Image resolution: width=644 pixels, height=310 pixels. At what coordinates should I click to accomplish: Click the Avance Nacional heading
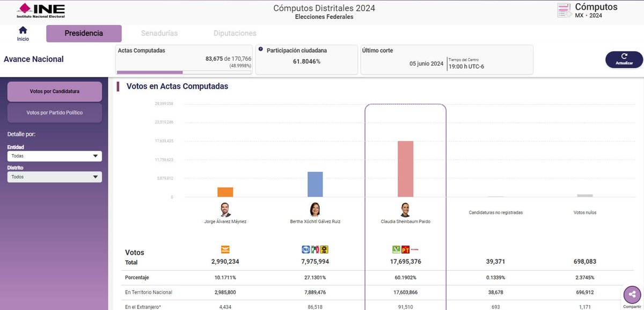tap(34, 59)
